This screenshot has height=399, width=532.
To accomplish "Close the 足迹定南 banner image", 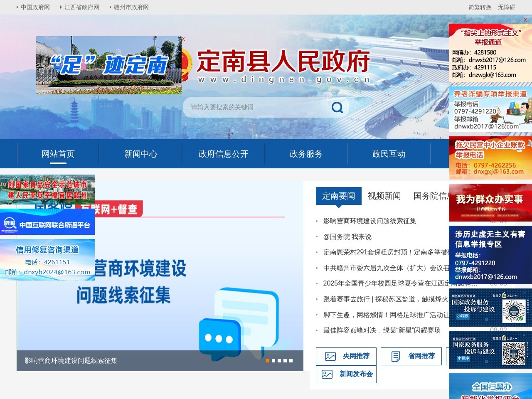I will pos(183,38).
